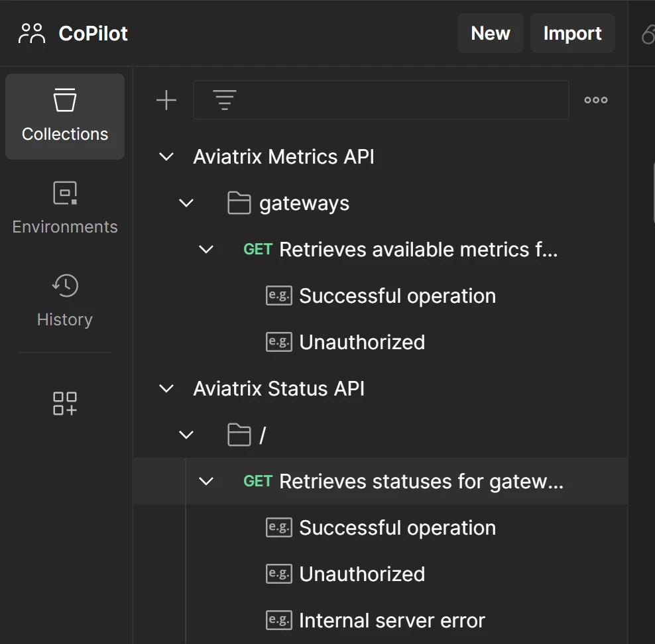This screenshot has height=644, width=655.
Task: Click e.g. icon of Unauthorized under metrics request
Action: tap(279, 342)
